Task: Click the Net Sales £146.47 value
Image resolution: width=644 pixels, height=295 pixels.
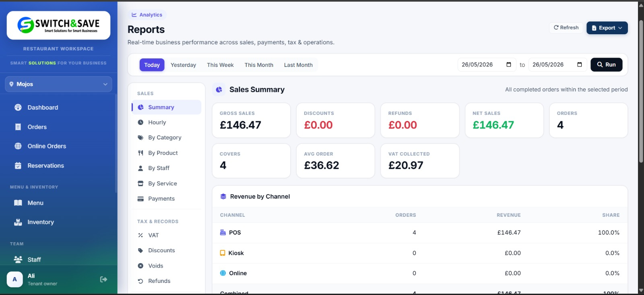Action: point(493,125)
